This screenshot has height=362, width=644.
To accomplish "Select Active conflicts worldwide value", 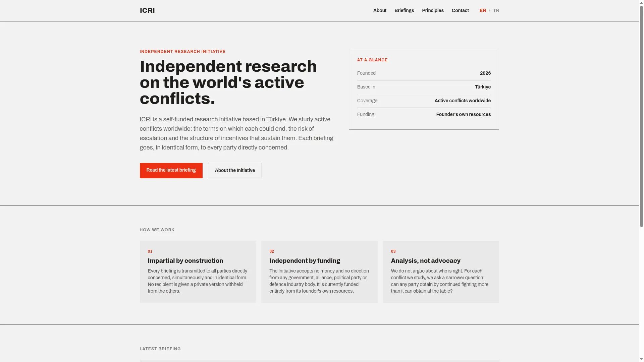I will point(463,101).
